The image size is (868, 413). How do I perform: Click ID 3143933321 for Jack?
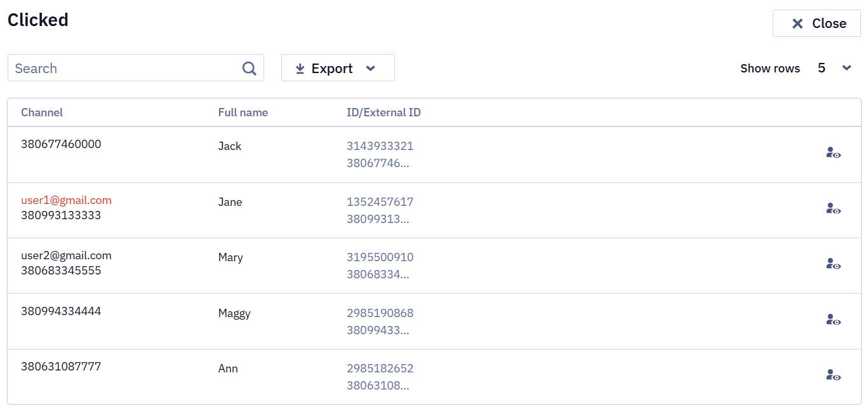tap(380, 146)
